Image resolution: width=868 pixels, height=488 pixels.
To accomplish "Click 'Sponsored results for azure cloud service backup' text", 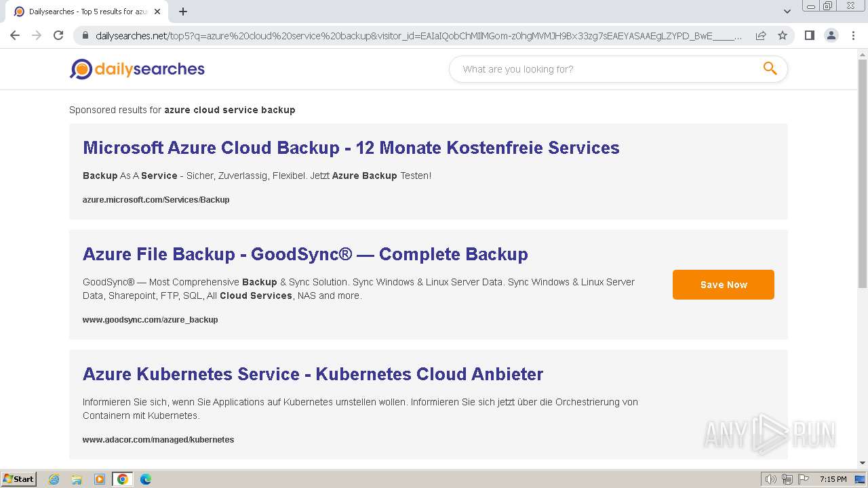I will pos(182,110).
